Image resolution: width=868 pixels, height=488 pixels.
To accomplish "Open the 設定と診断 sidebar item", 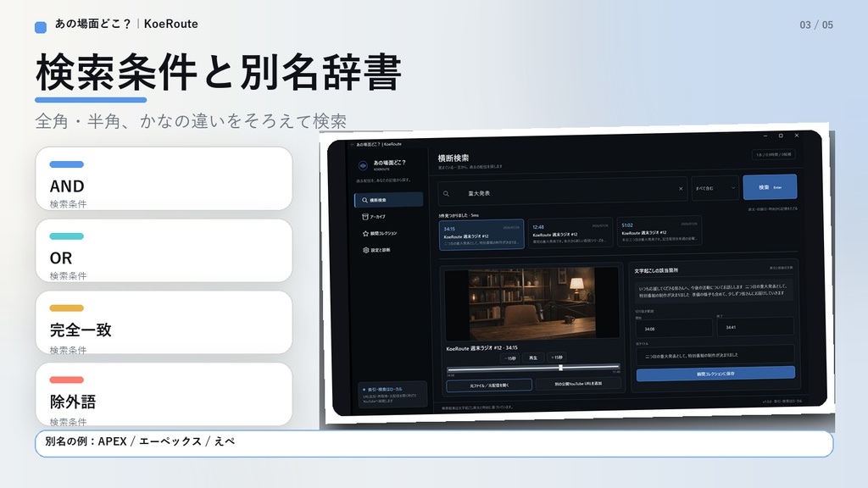I will click(376, 250).
